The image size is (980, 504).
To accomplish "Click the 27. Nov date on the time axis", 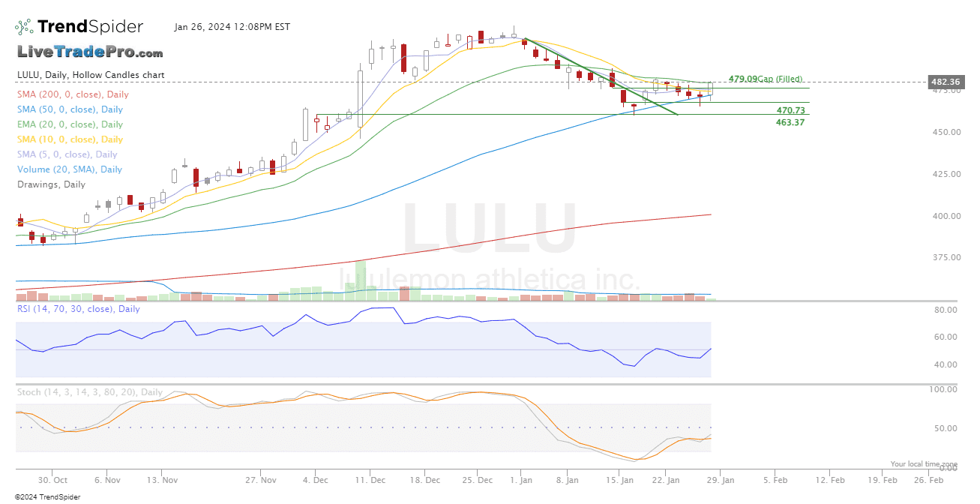I will (x=260, y=480).
